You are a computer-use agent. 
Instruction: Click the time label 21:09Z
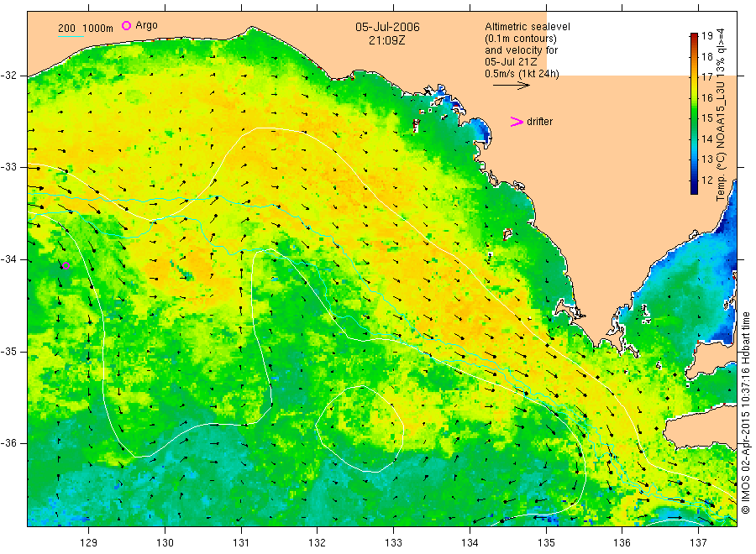386,40
